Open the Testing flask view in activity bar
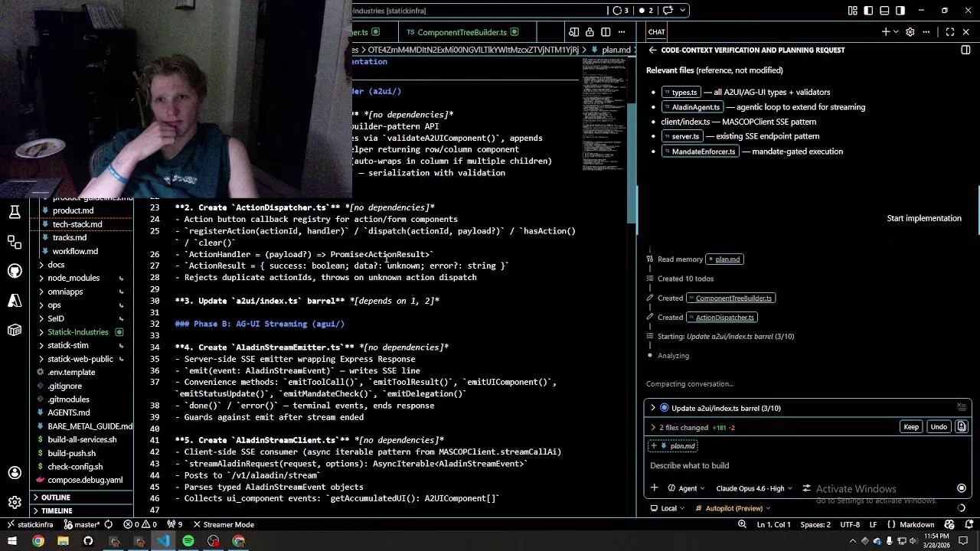 (15, 213)
